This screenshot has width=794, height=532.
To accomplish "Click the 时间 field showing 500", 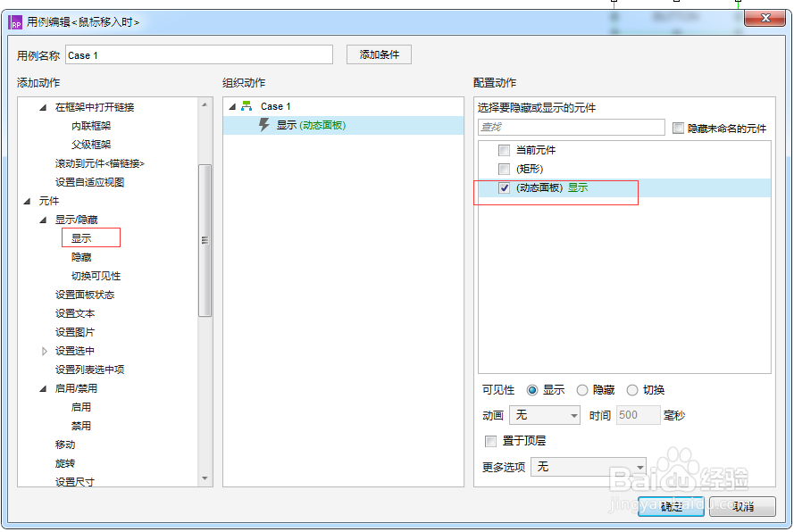I will point(638,415).
